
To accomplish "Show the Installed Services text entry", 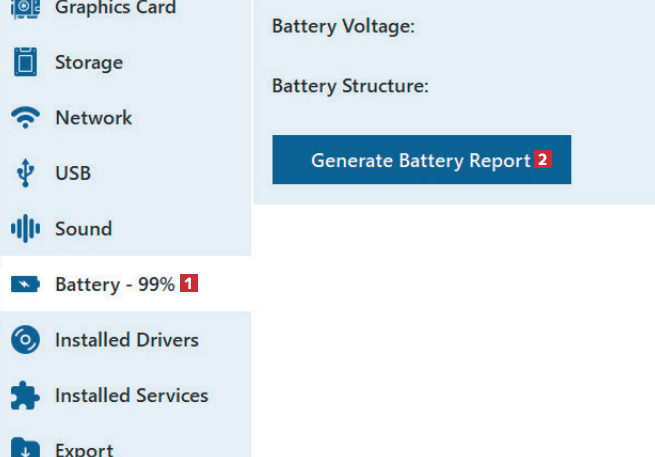I will pyautogui.click(x=131, y=396).
